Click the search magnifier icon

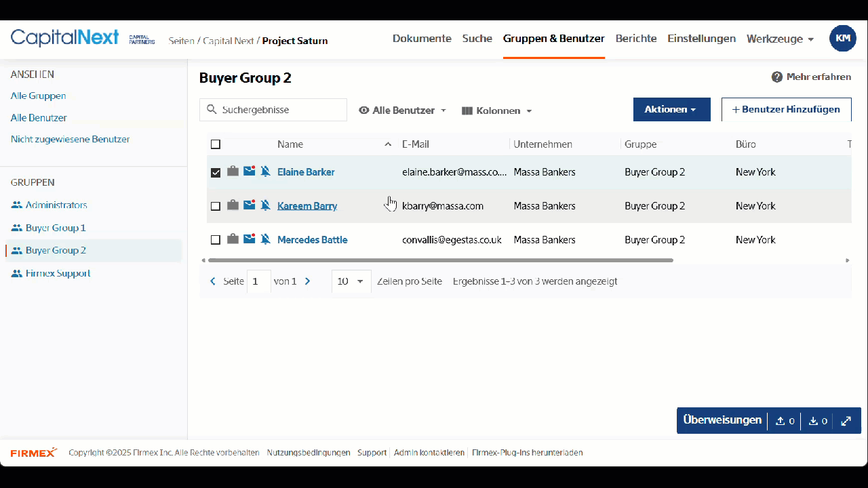(x=211, y=110)
